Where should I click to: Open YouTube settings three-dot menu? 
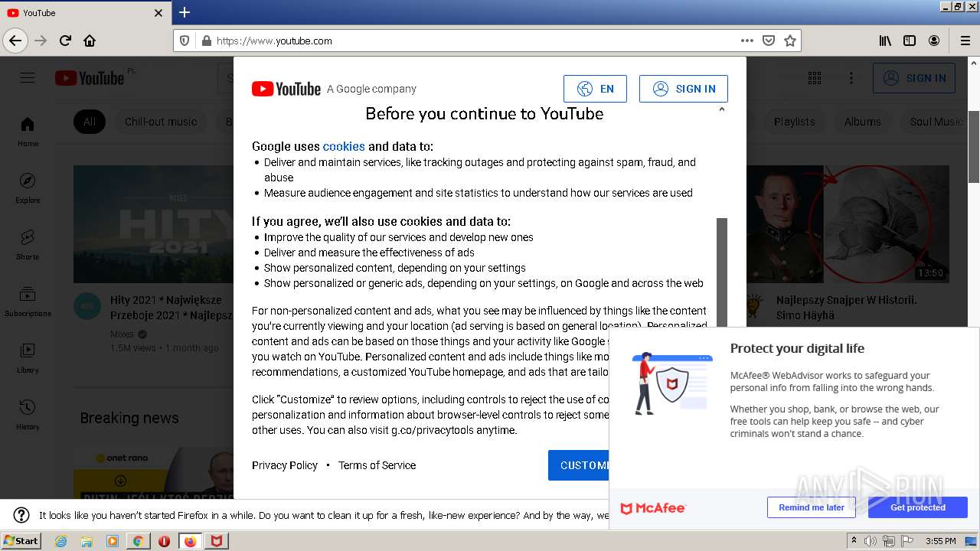pos(851,78)
